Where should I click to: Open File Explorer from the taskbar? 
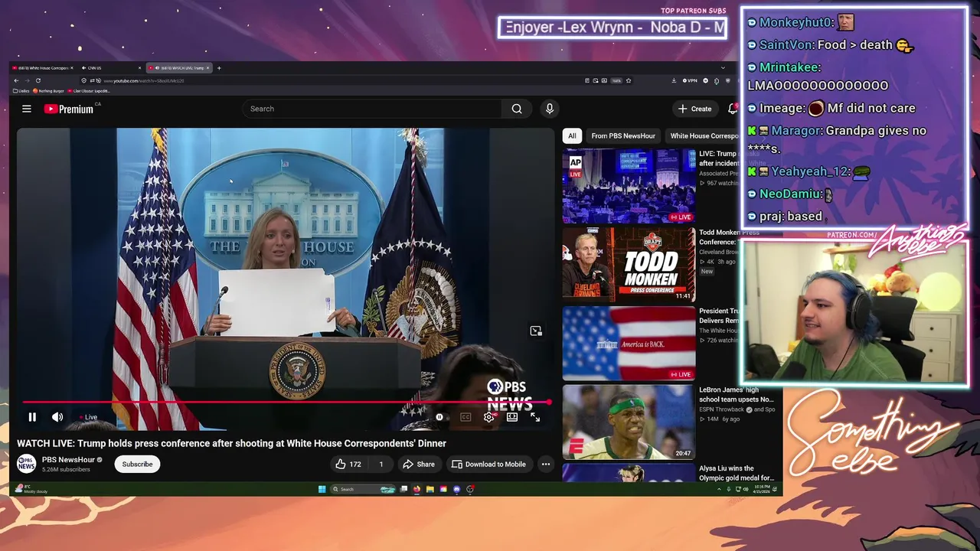(430, 489)
